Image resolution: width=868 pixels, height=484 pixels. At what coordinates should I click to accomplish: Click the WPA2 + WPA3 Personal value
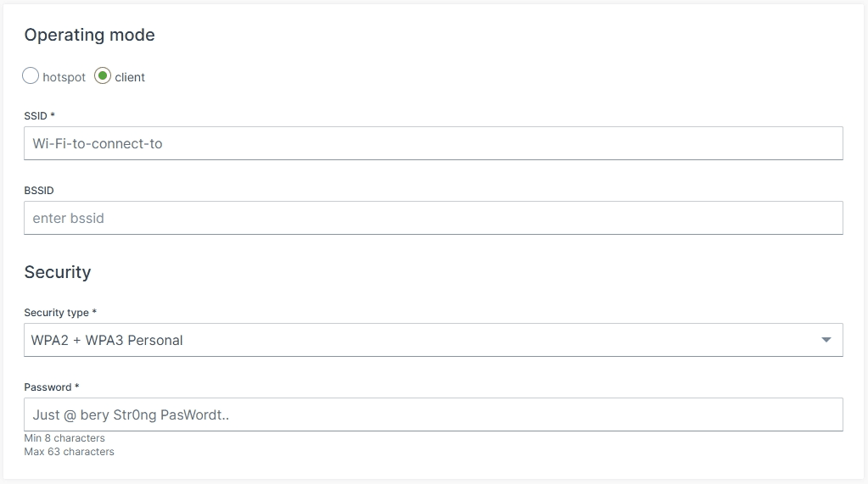107,340
